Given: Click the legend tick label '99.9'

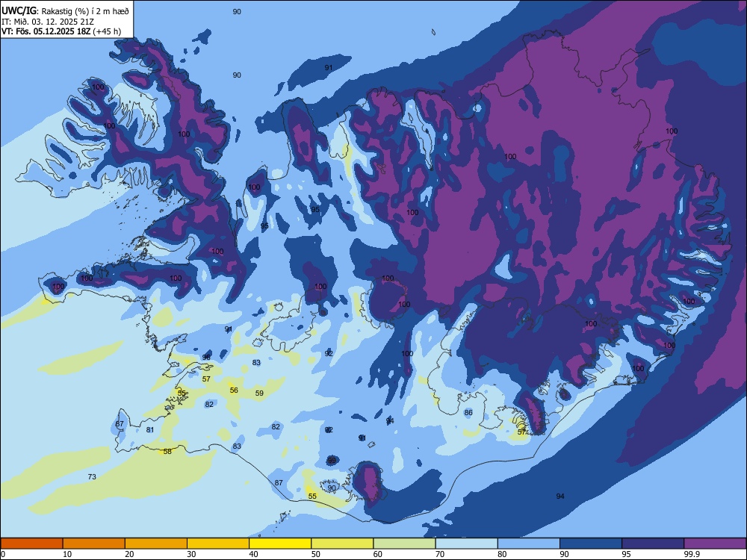Looking at the screenshot, I should point(691,554).
